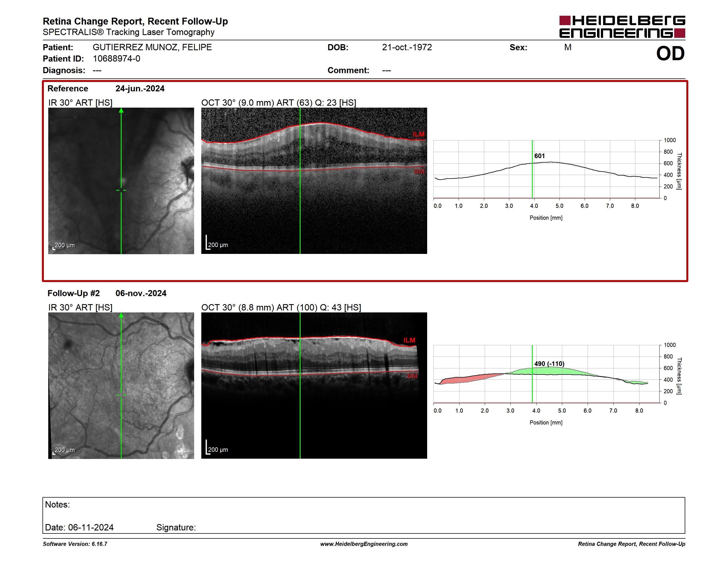
Task: Click the Reference date 24-jun.-2024
Action: tap(140, 88)
